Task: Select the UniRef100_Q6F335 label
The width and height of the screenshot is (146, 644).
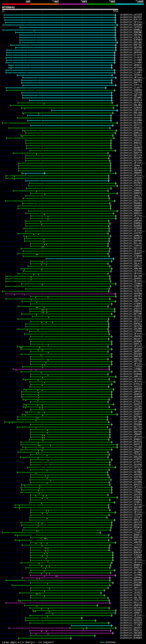Action: pos(131,95)
